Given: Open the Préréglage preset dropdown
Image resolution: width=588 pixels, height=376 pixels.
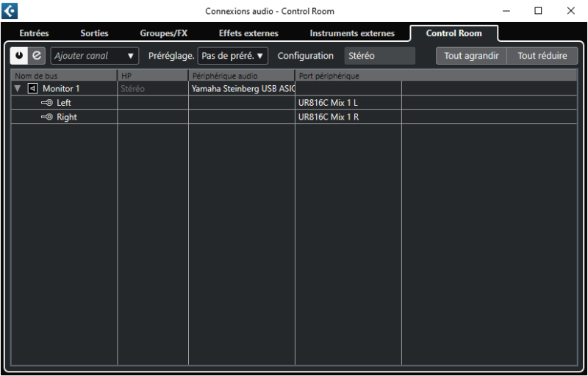Looking at the screenshot, I should coord(233,56).
